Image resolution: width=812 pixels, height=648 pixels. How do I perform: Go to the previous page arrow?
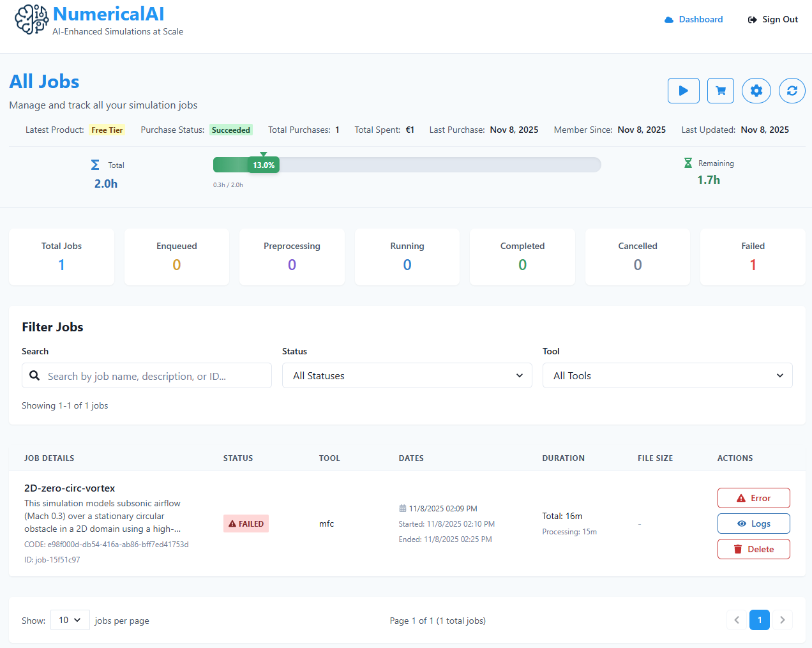(x=737, y=620)
